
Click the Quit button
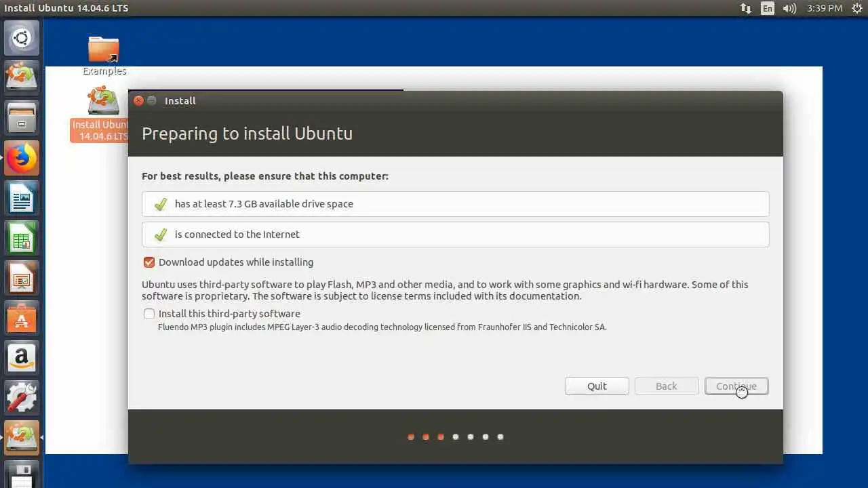(x=597, y=386)
